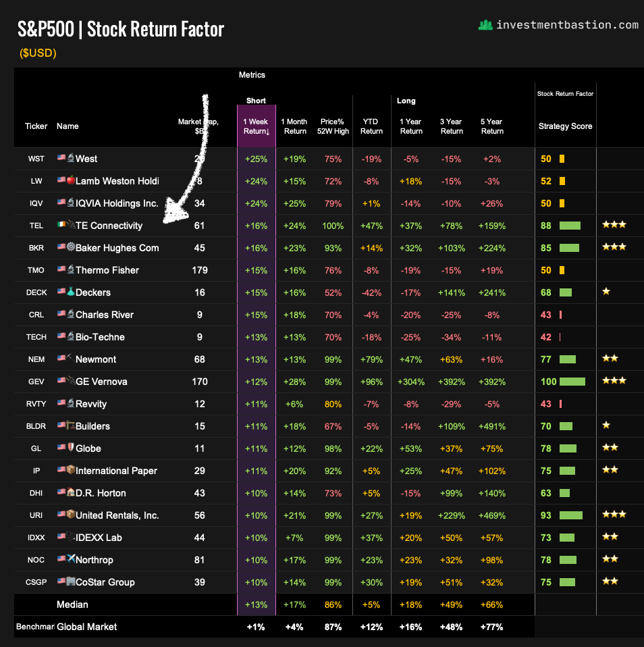Viewport: 644px width, 647px height.
Task: Click the shield icon beside Globe
Action: (x=71, y=447)
